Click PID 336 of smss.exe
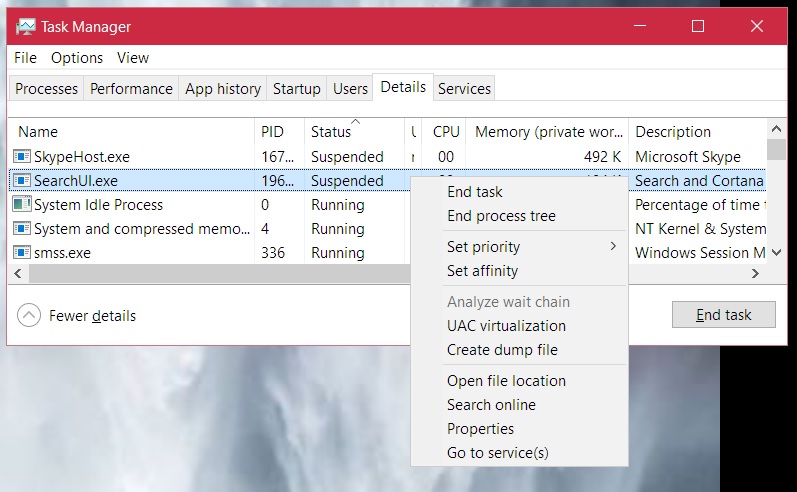This screenshot has width=797, height=492. pos(273,253)
